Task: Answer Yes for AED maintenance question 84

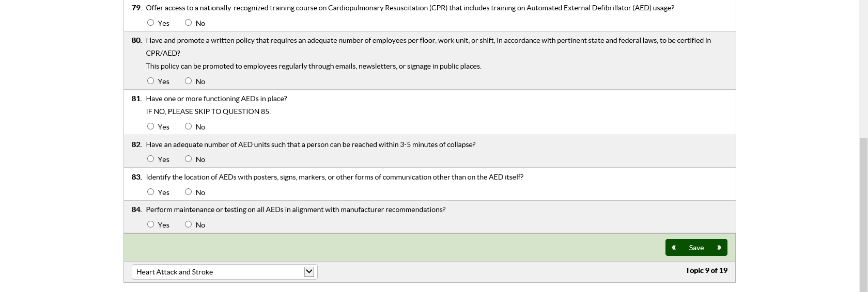Action: [150, 224]
